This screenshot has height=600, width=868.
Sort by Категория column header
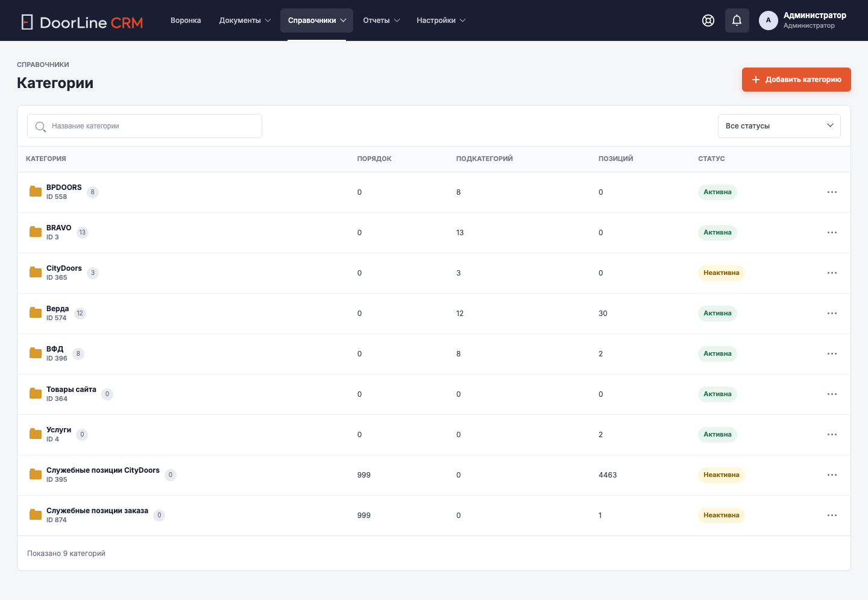[46, 159]
